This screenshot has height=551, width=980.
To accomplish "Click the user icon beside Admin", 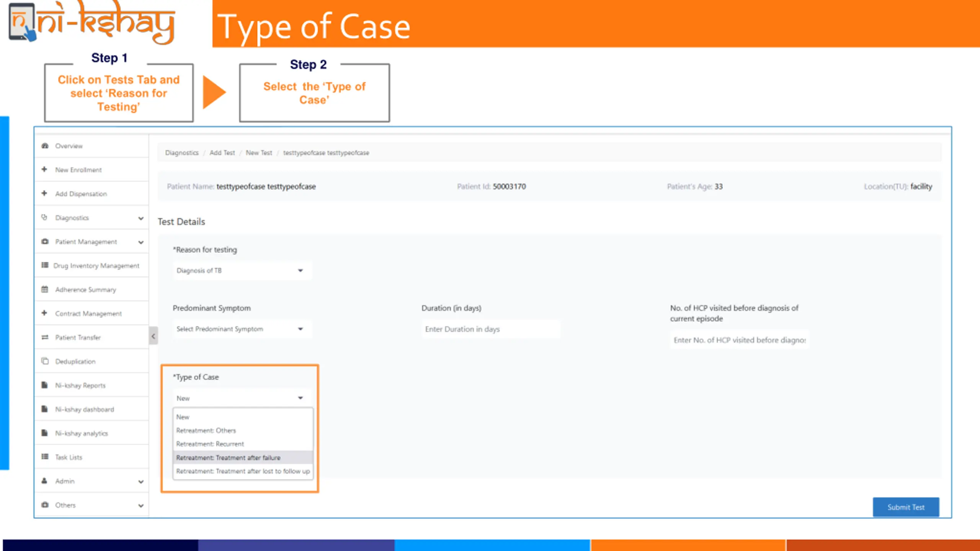I will pos(44,481).
